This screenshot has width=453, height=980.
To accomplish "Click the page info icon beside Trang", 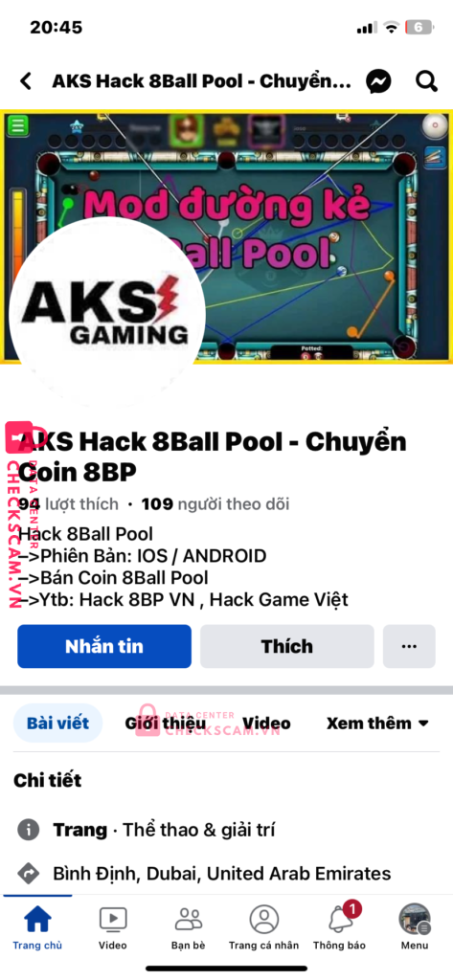I will 28,830.
